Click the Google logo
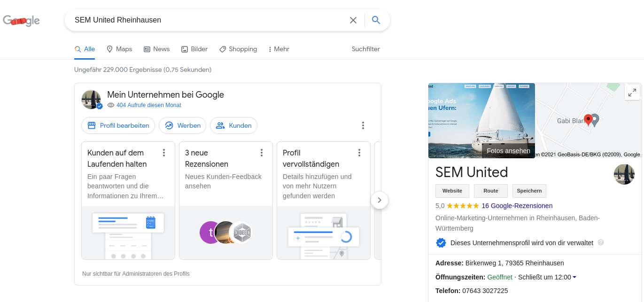 pos(21,20)
